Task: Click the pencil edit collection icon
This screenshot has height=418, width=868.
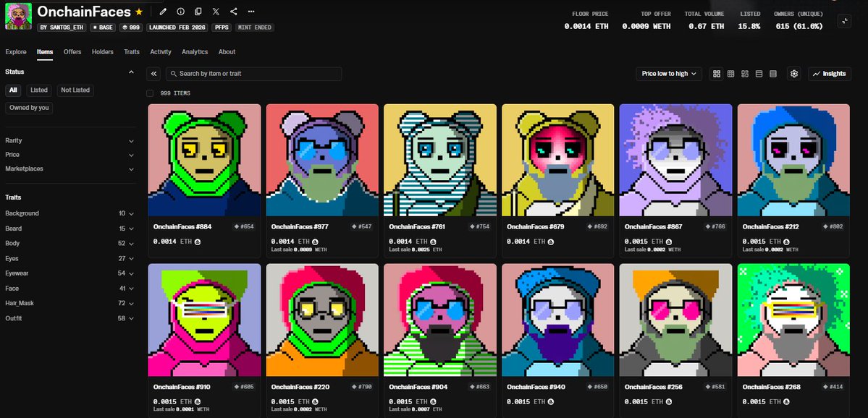Action: pos(163,12)
